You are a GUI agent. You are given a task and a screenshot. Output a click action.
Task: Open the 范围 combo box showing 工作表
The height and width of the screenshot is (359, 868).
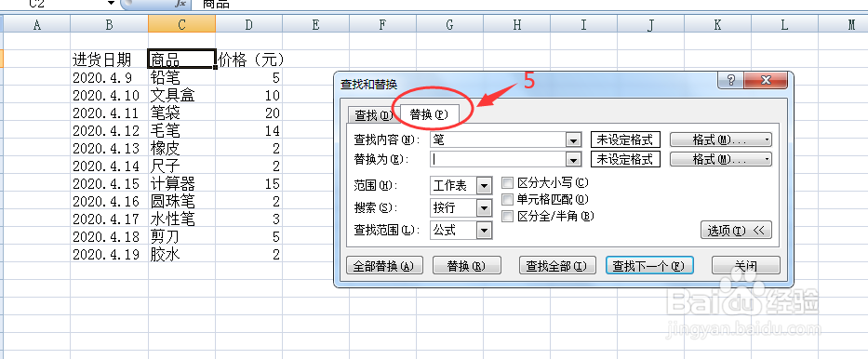click(461, 185)
